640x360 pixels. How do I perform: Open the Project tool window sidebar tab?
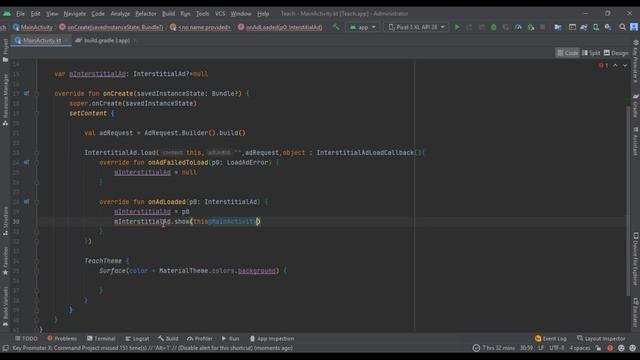pyautogui.click(x=5, y=51)
